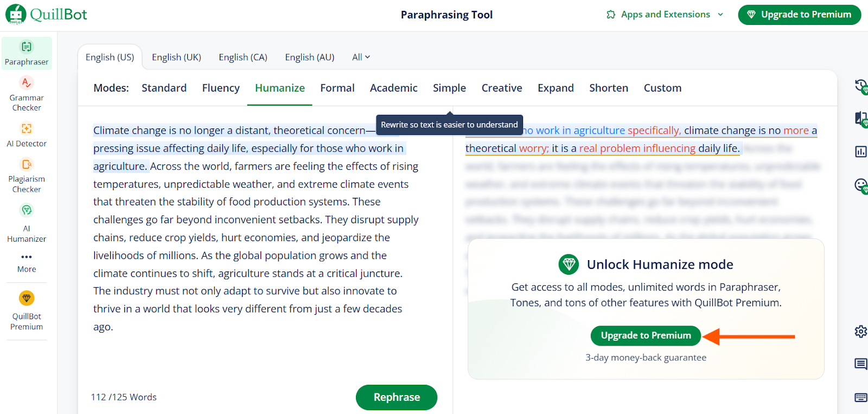
Task: Click the Rephrase button
Action: [x=397, y=397]
